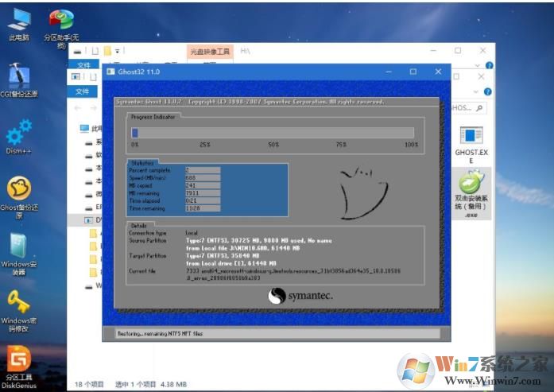Open quick access toolbar dropdown arrow
This screenshot has height=392, width=554.
click(x=117, y=51)
